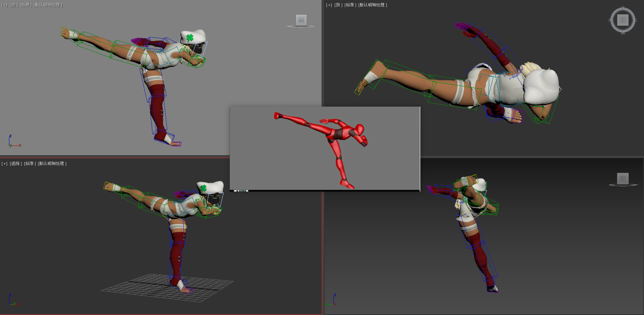Open the [标准] menu in Perspective viewport

(x=30, y=164)
